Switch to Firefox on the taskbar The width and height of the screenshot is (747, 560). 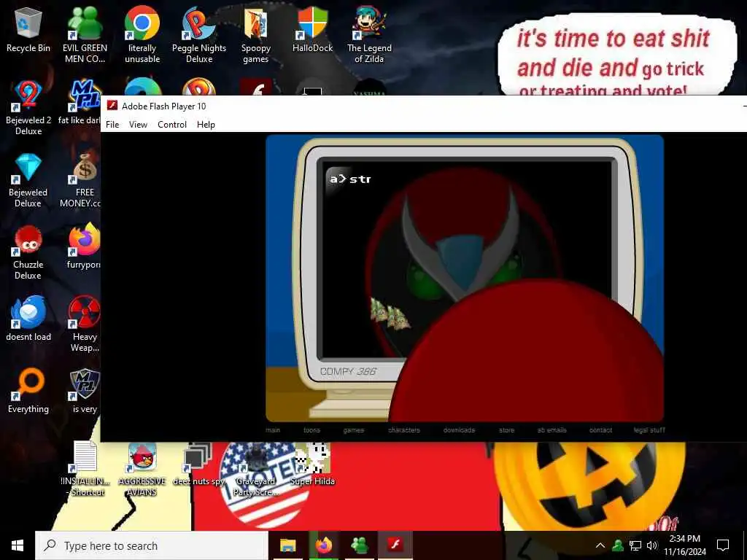tap(323, 545)
